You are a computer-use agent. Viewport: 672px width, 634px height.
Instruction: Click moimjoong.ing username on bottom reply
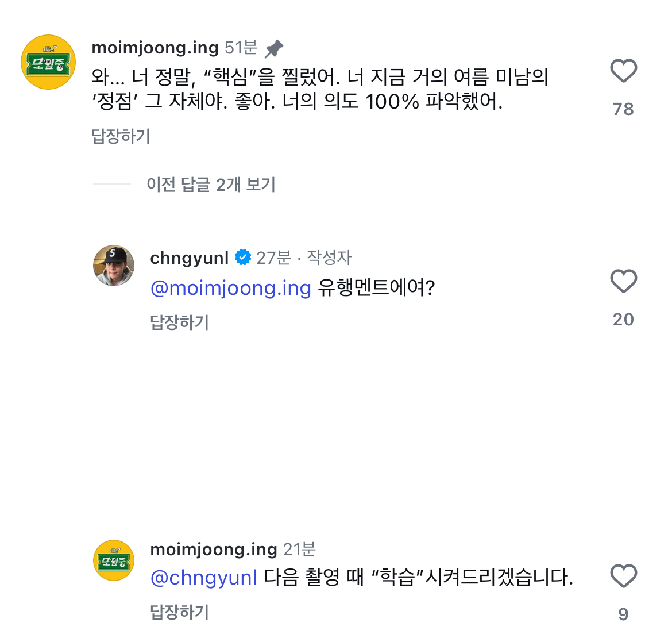[x=214, y=550]
